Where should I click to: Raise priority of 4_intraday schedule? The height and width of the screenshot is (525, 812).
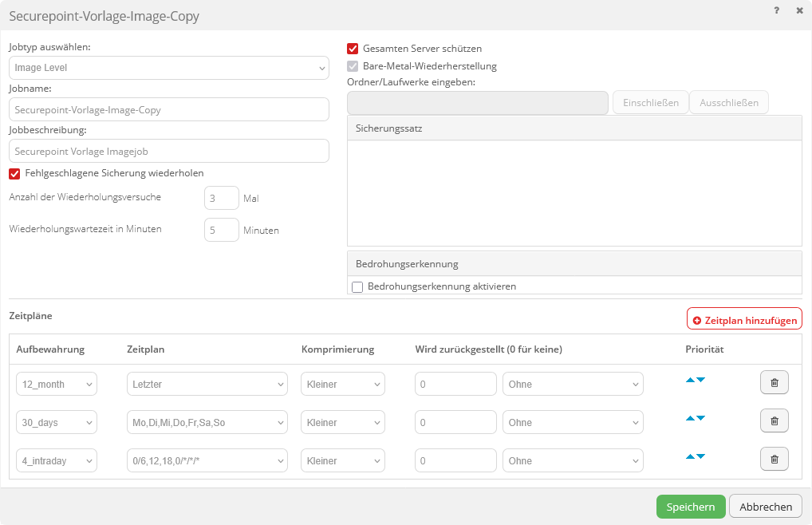pyautogui.click(x=690, y=457)
